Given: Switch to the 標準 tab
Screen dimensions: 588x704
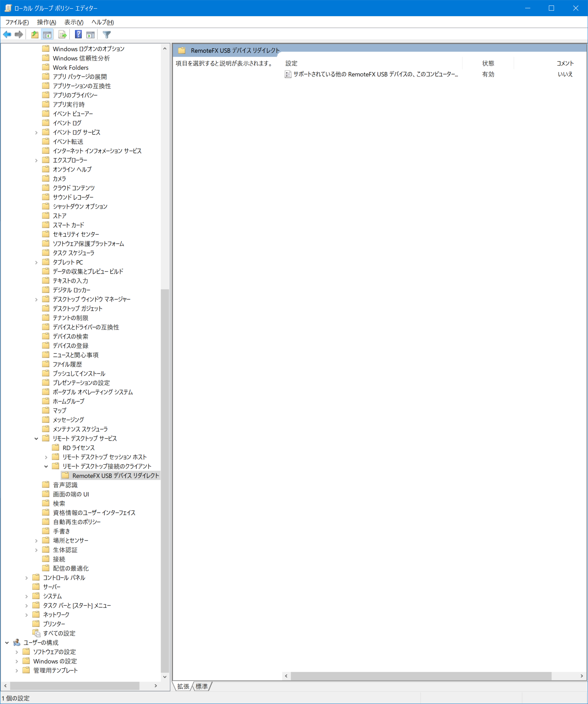Looking at the screenshot, I should [x=202, y=686].
